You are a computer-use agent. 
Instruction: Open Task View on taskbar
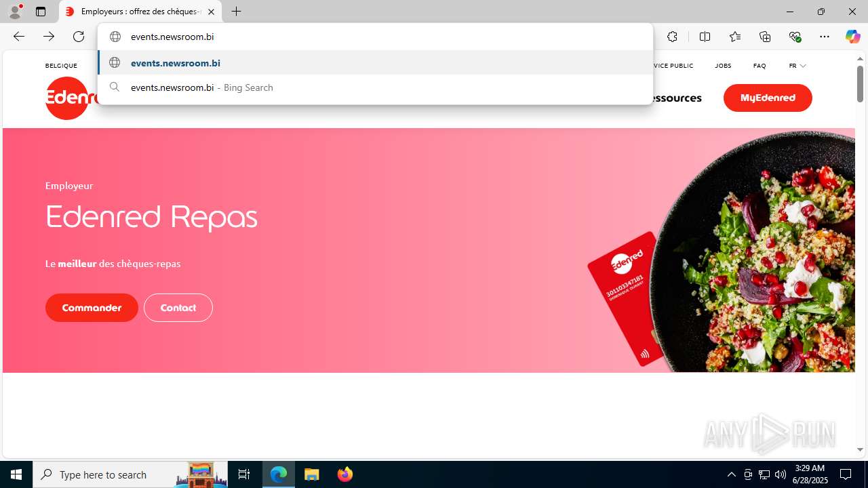coord(244,474)
